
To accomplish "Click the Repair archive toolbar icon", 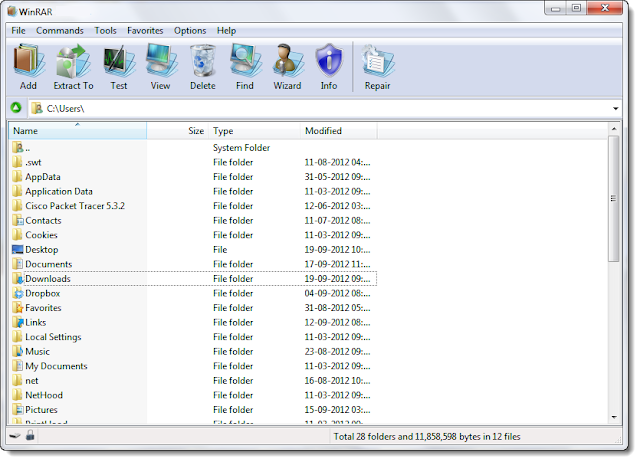I will point(378,61).
